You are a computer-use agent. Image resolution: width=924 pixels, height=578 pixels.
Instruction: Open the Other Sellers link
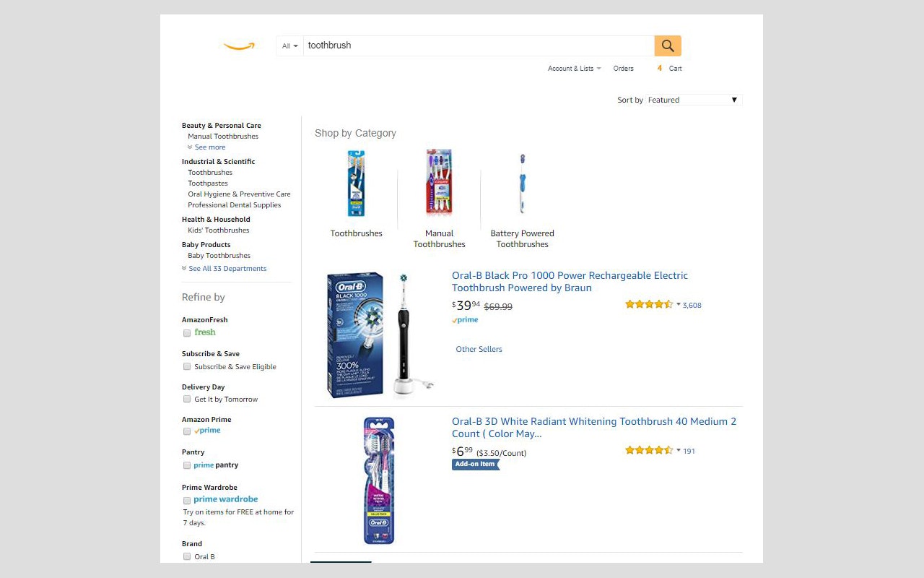click(x=479, y=349)
